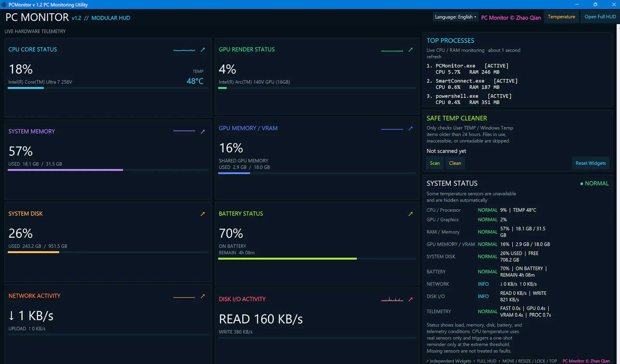Screen dimensions: 620x364
Task: Click the READ 160 KB/s value
Action: (x=261, y=319)
